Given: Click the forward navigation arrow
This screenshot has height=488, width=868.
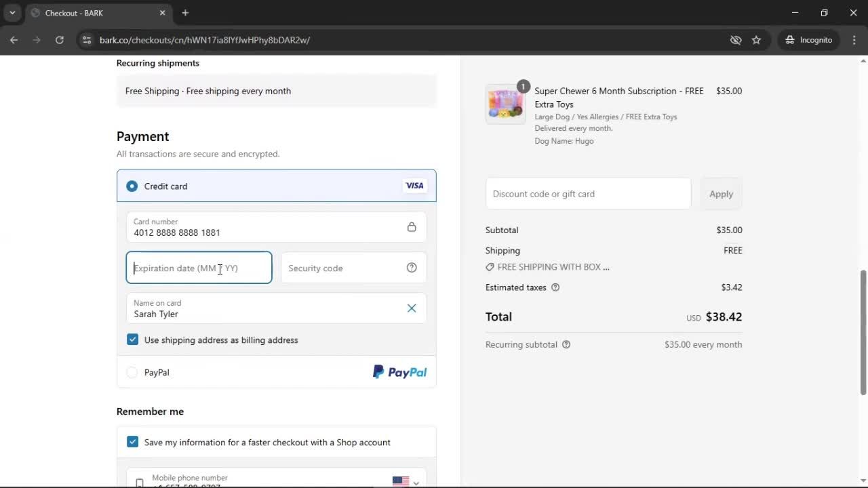Looking at the screenshot, I should tap(37, 40).
